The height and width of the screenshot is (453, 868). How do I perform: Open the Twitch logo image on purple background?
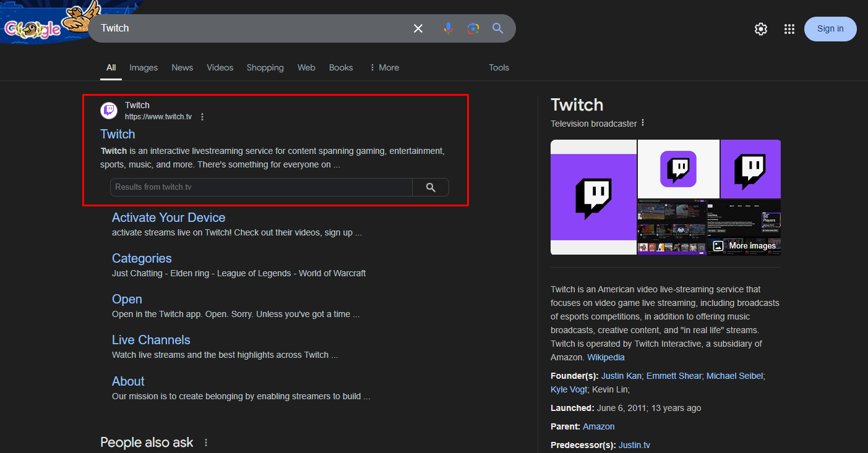750,169
